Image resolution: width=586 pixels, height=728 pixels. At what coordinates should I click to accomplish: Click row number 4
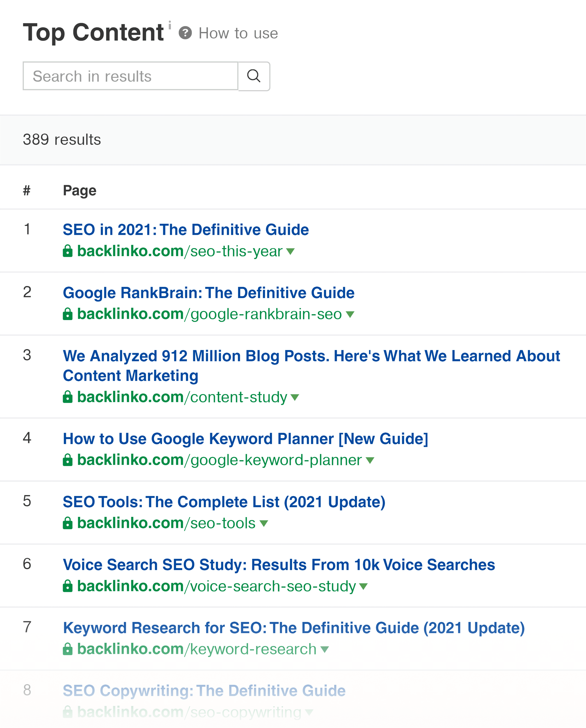coord(27,438)
